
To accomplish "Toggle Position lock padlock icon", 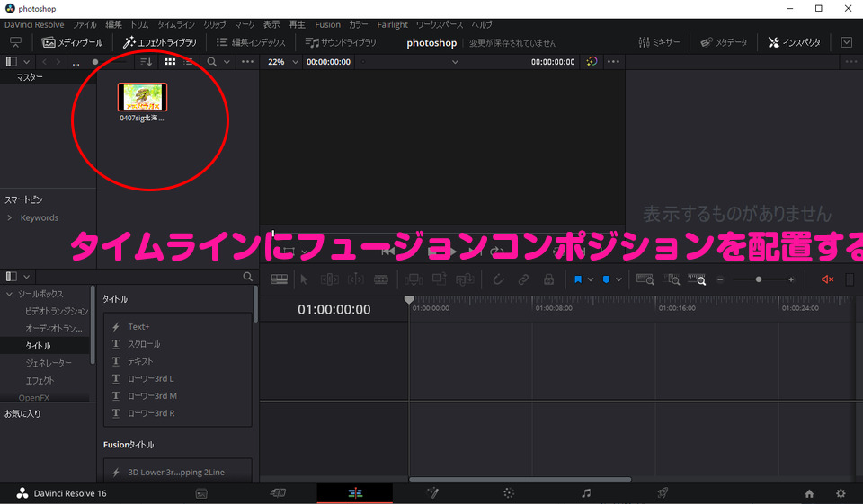I will pos(548,279).
